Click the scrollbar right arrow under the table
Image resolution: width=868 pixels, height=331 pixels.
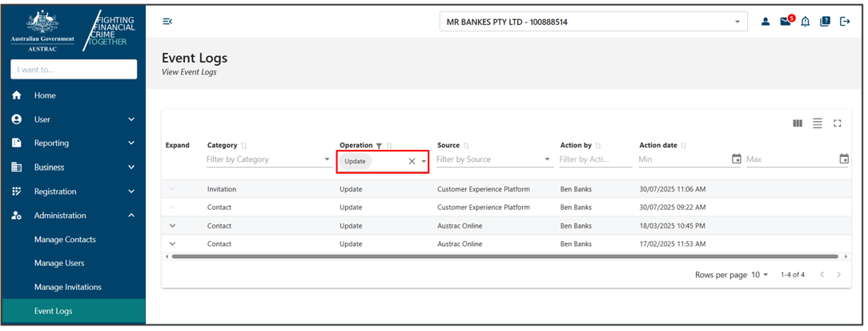[846, 256]
